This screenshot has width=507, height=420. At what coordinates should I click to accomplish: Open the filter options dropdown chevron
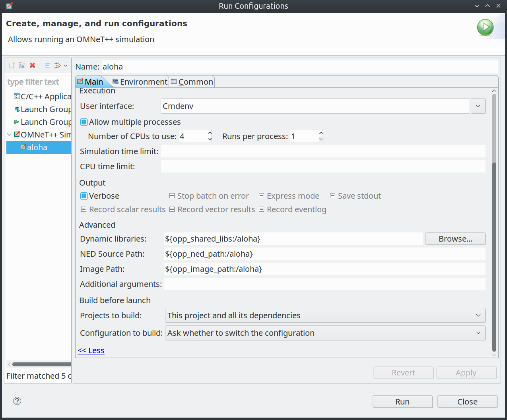tap(66, 66)
